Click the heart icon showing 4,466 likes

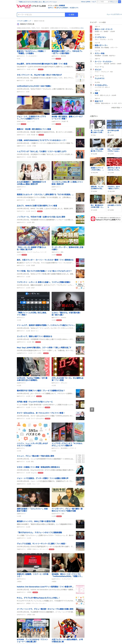click(108, 210)
